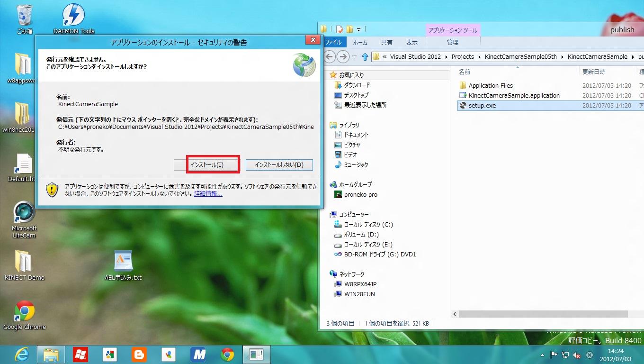
Task: Open the recent locations dropdown arrow
Action: [354, 57]
